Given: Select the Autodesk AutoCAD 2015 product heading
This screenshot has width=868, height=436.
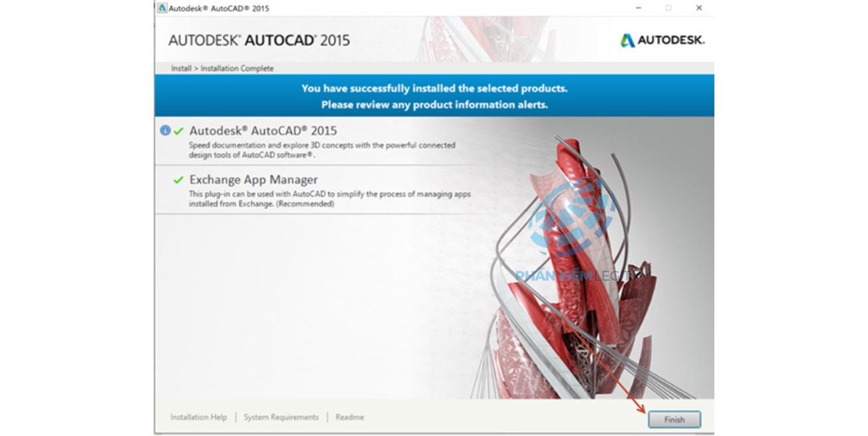Looking at the screenshot, I should coord(263,130).
